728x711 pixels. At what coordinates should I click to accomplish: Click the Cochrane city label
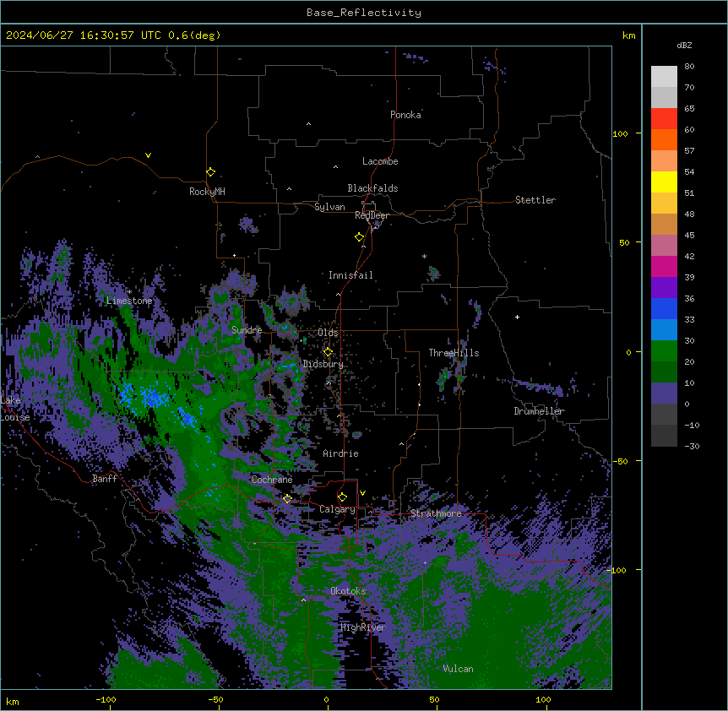coord(272,480)
